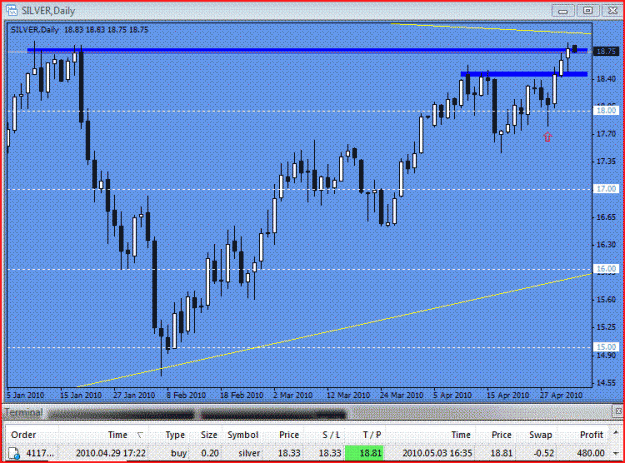Click the 16.00 price level label
Screen dimensions: 625x463
pyautogui.click(x=606, y=269)
